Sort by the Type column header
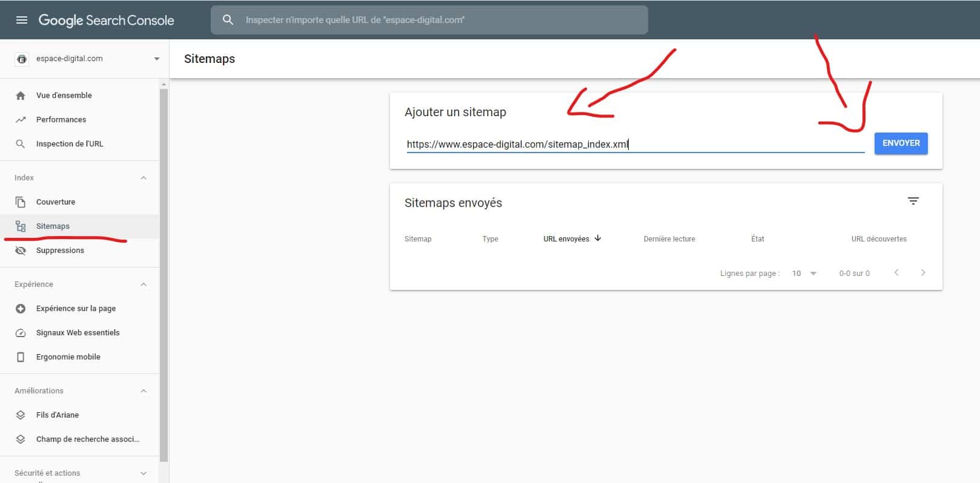980x483 pixels. tap(490, 239)
